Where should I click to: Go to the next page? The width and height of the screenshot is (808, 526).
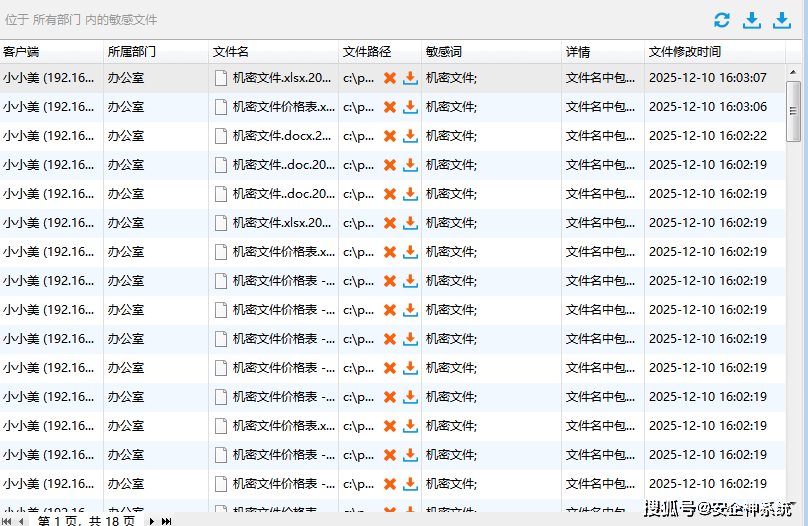(x=152, y=521)
